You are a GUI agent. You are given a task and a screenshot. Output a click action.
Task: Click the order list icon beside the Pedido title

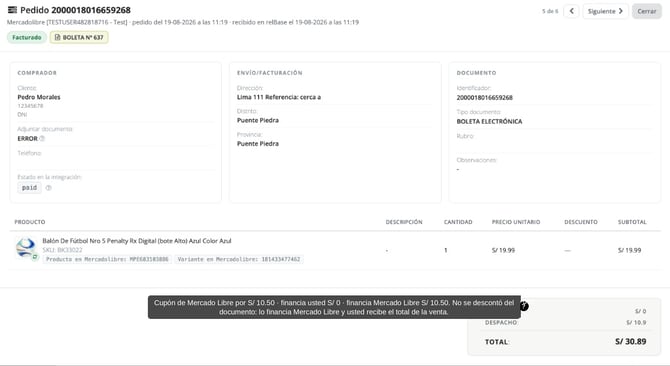click(12, 10)
